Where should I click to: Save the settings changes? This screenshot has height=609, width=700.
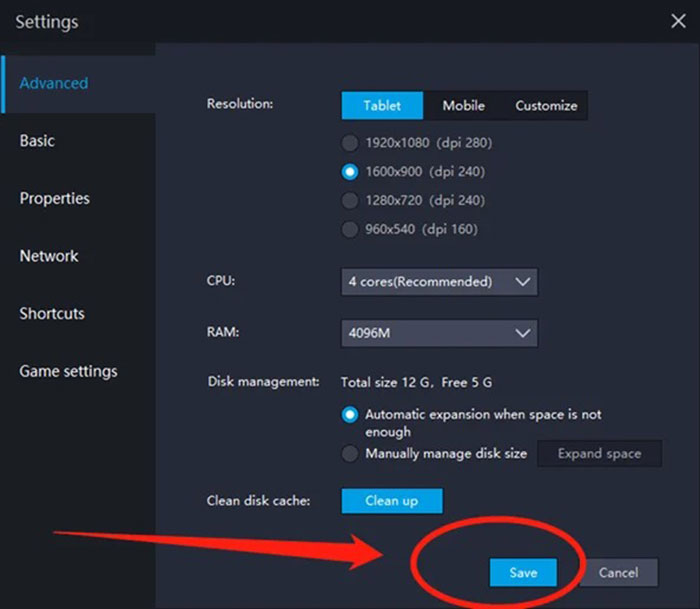click(523, 573)
